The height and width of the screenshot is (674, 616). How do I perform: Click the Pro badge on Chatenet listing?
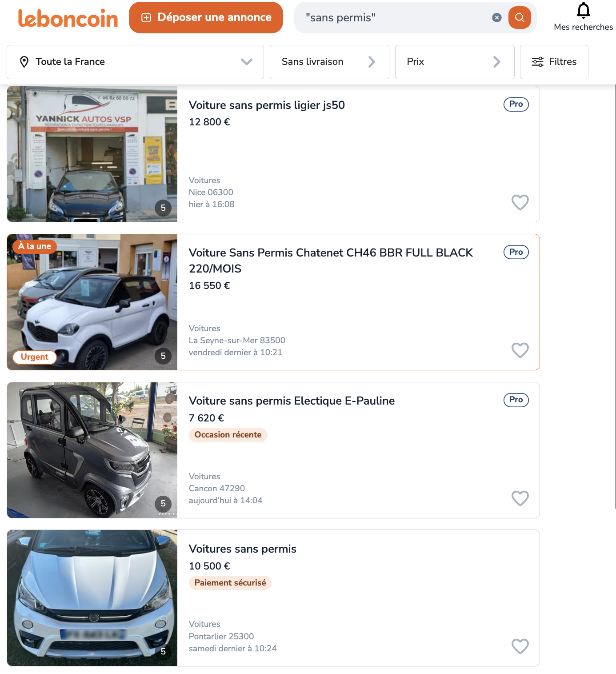pos(516,252)
